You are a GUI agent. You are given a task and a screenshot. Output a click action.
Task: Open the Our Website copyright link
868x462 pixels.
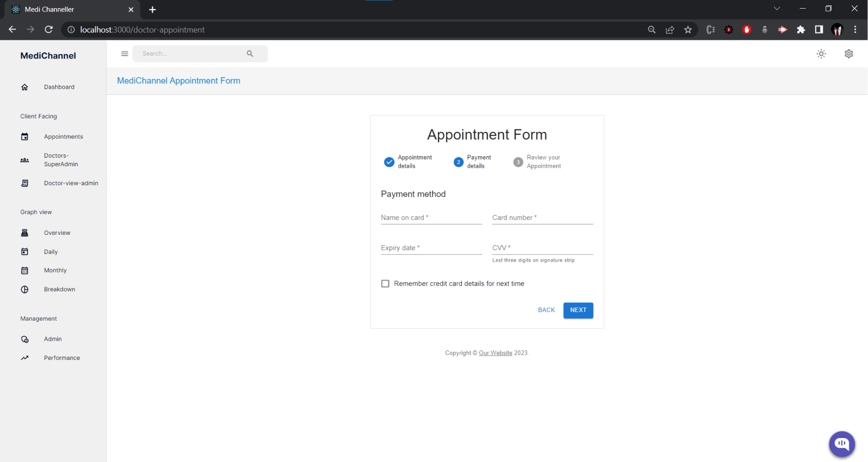point(495,353)
